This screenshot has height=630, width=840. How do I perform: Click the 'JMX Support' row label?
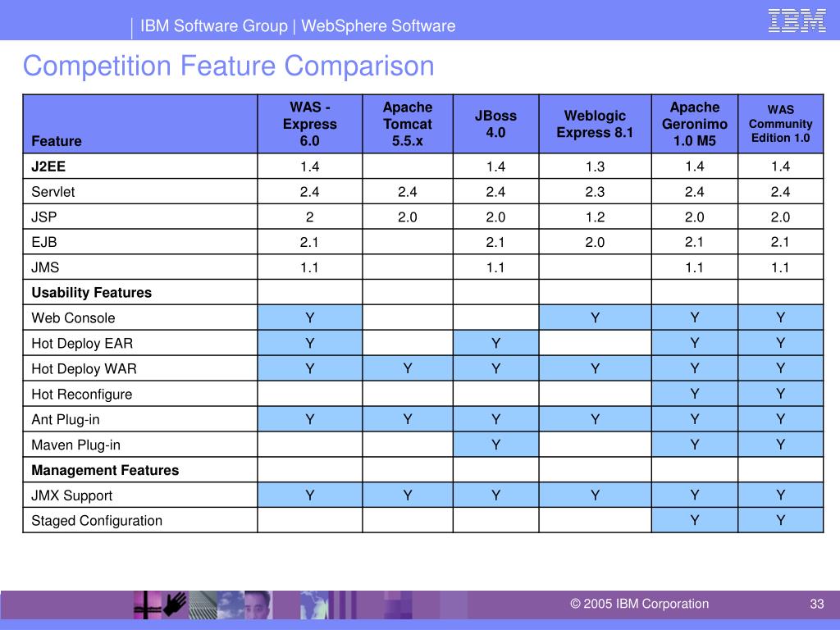[72, 495]
